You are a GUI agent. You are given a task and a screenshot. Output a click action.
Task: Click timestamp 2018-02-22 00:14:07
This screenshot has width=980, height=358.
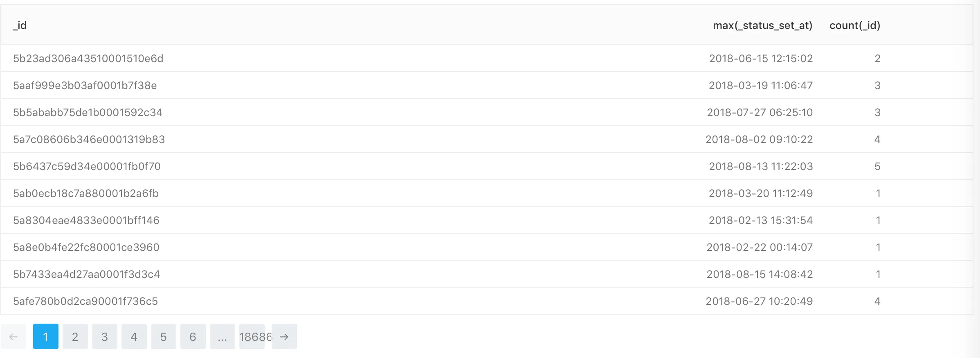click(759, 247)
